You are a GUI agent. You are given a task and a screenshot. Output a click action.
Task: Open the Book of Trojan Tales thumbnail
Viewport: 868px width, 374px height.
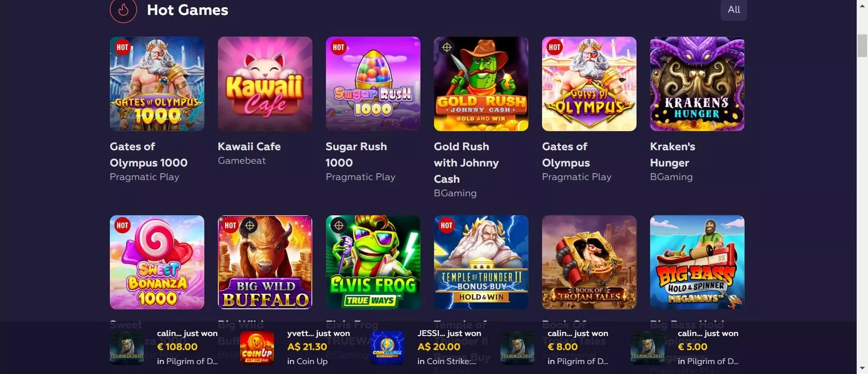[589, 262]
